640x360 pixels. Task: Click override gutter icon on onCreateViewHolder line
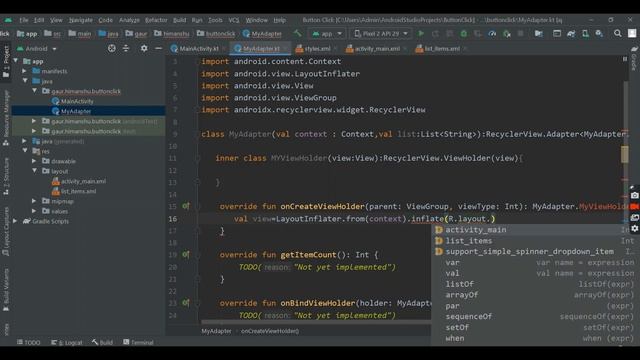pos(186,206)
